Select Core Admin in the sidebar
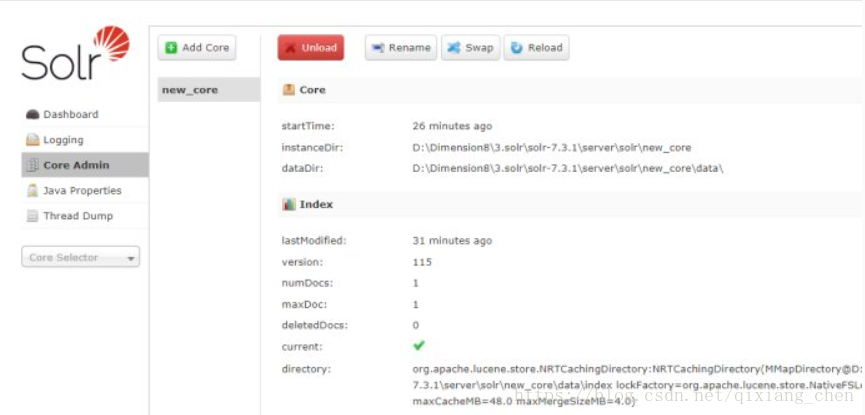865x415 pixels. (x=84, y=165)
